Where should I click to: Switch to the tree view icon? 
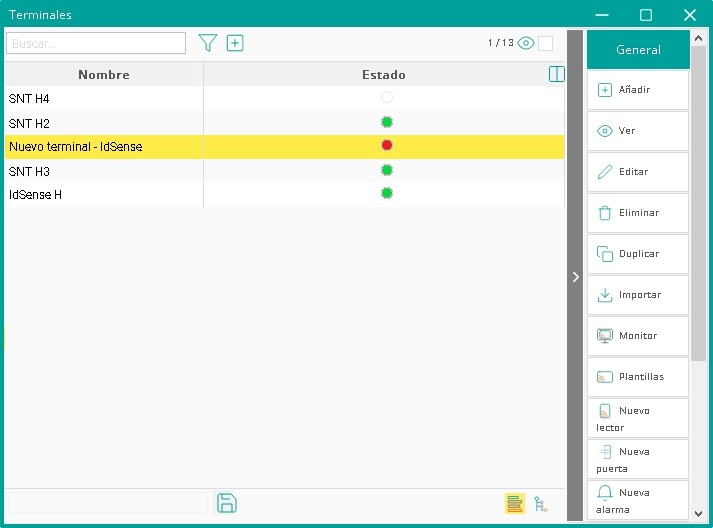[x=541, y=503]
